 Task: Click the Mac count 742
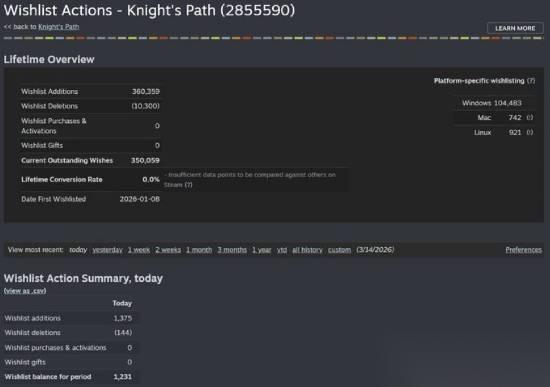[x=515, y=118]
